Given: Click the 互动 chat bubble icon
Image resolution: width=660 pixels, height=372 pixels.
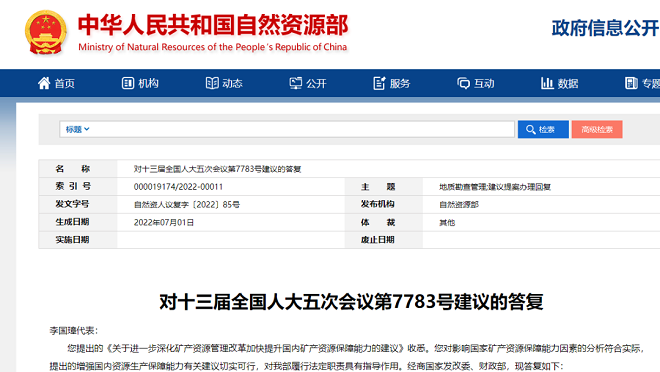Looking at the screenshot, I should tap(463, 83).
